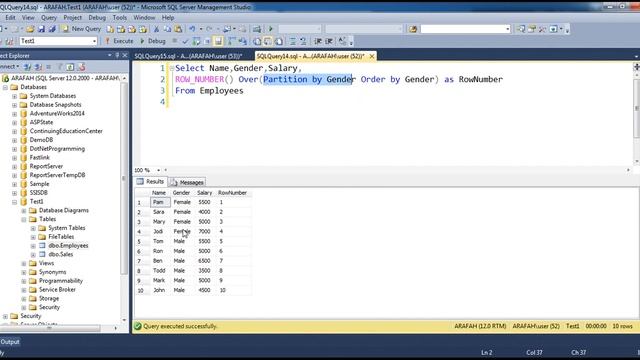Open the Test1 database dropdown
The height and width of the screenshot is (360, 640).
pyautogui.click(x=94, y=41)
